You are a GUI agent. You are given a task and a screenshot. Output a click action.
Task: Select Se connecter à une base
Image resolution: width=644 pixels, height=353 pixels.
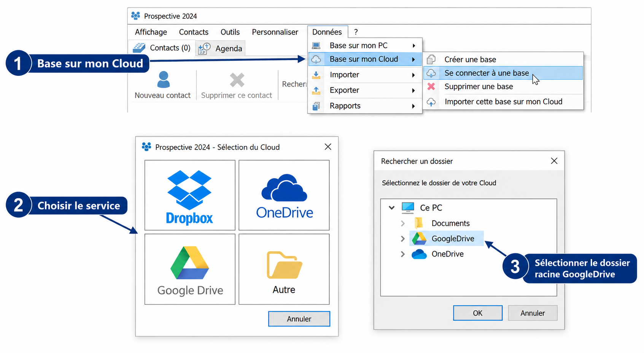coord(503,73)
